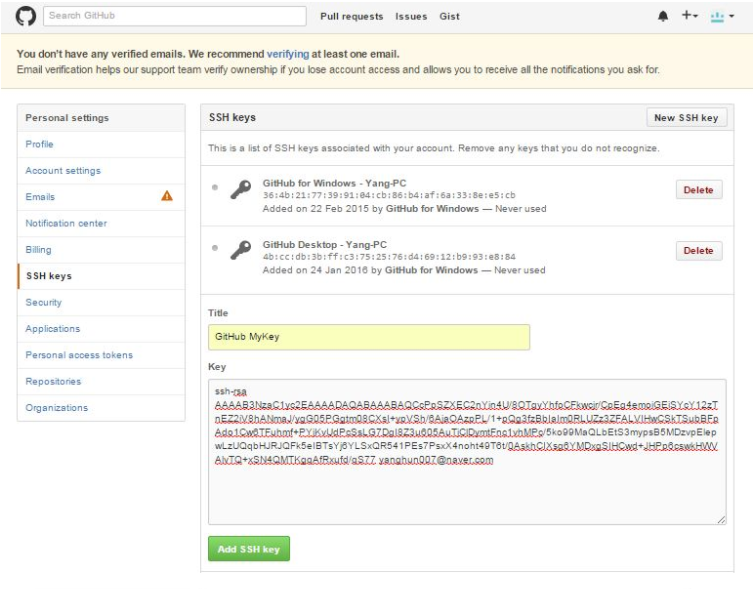Focus the Search GitHub field
753x589 pixels.
point(175,16)
